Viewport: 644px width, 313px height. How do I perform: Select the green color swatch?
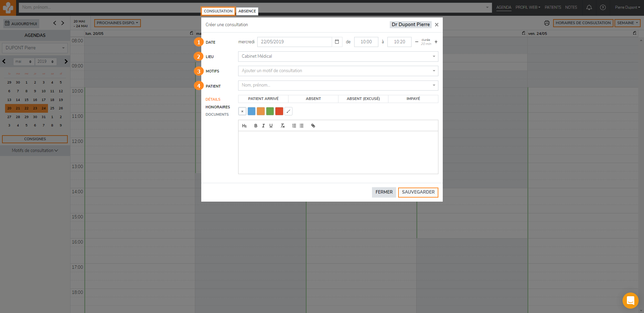270,111
